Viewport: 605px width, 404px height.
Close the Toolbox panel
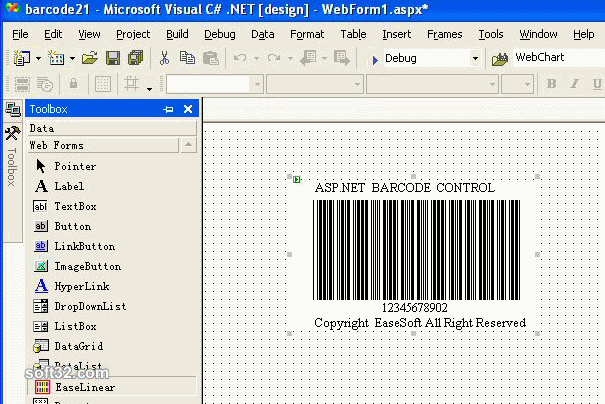[187, 109]
